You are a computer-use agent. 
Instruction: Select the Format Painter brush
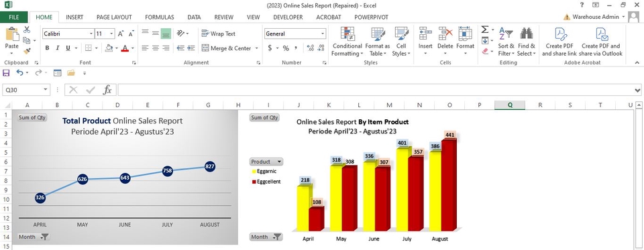tap(27, 51)
